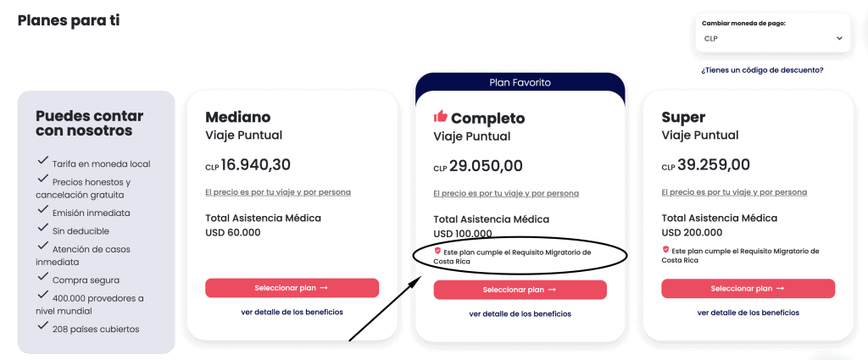This screenshot has height=360, width=868.
Task: View benefit details for the Super plan
Action: pyautogui.click(x=748, y=313)
